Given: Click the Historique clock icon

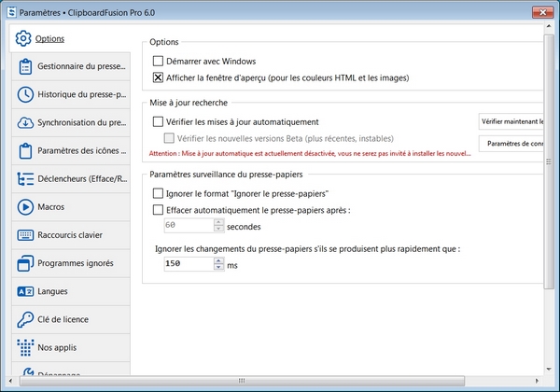Looking at the screenshot, I should (x=25, y=94).
